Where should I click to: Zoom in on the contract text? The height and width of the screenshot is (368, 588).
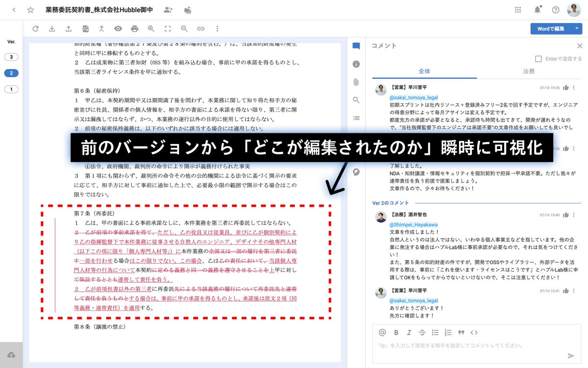tap(150, 28)
